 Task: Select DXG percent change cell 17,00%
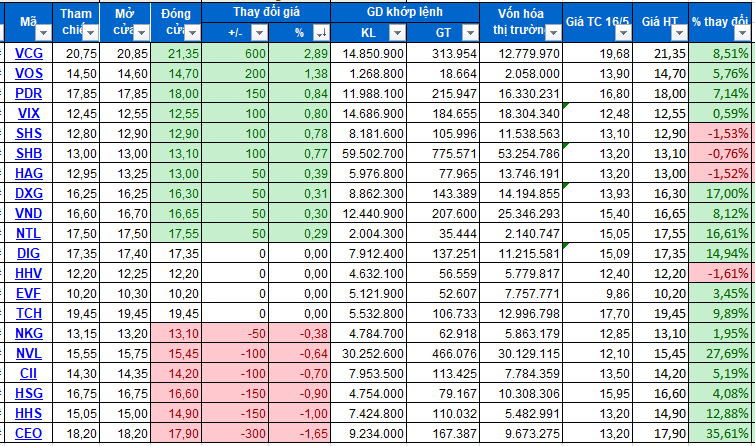click(x=720, y=194)
